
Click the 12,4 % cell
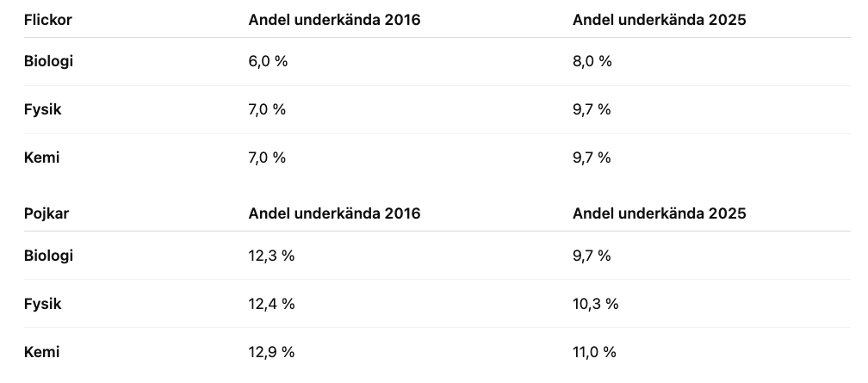pyautogui.click(x=271, y=304)
